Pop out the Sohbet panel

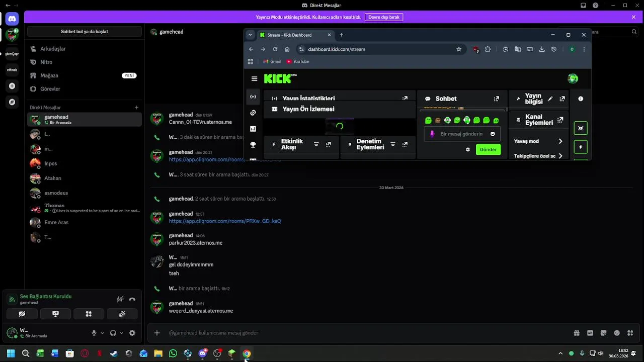497,99
